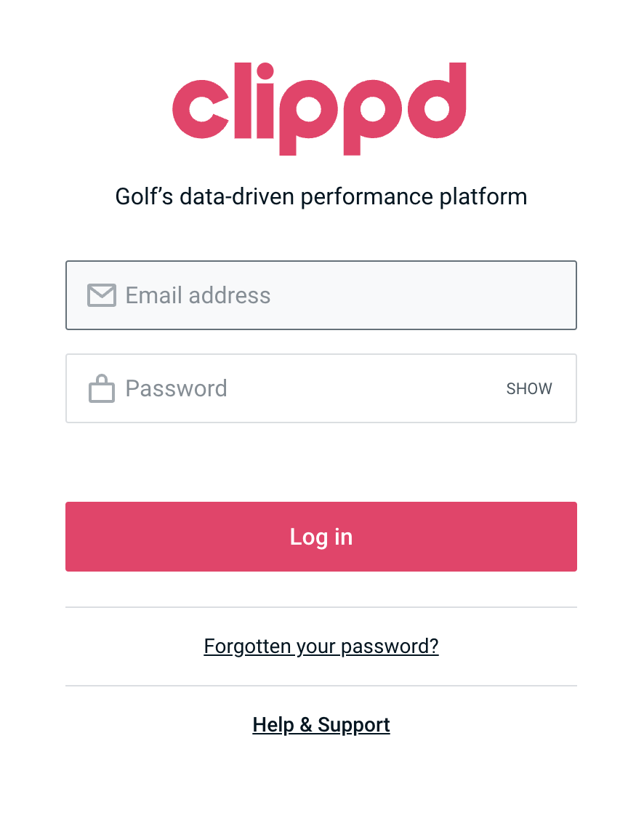The width and height of the screenshot is (644, 813).
Task: Click the clippd logo
Action: point(320,108)
